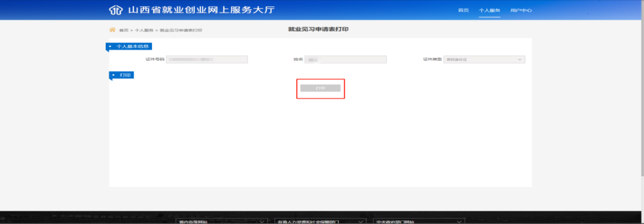Expand the 省内各级网站 dropdown in footer
Viewport: 644px width, 224px height.
pyautogui.click(x=222, y=221)
